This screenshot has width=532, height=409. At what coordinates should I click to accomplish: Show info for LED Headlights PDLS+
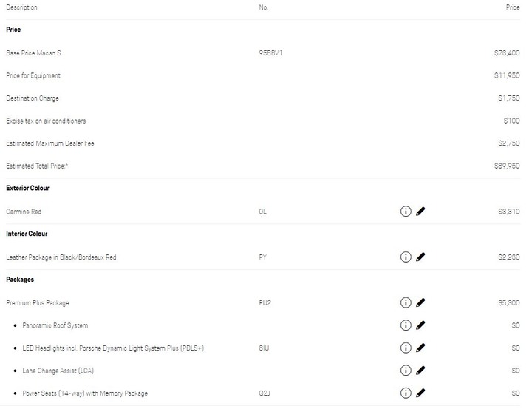[x=406, y=348]
